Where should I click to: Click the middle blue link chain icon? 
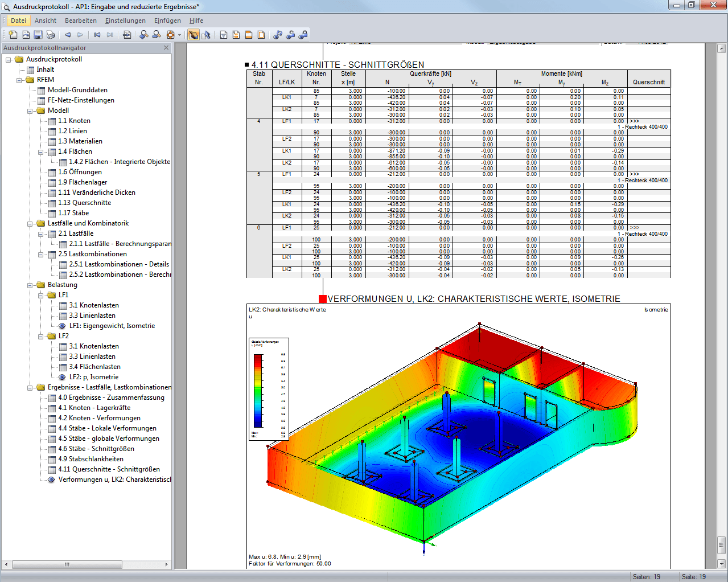pos(290,35)
